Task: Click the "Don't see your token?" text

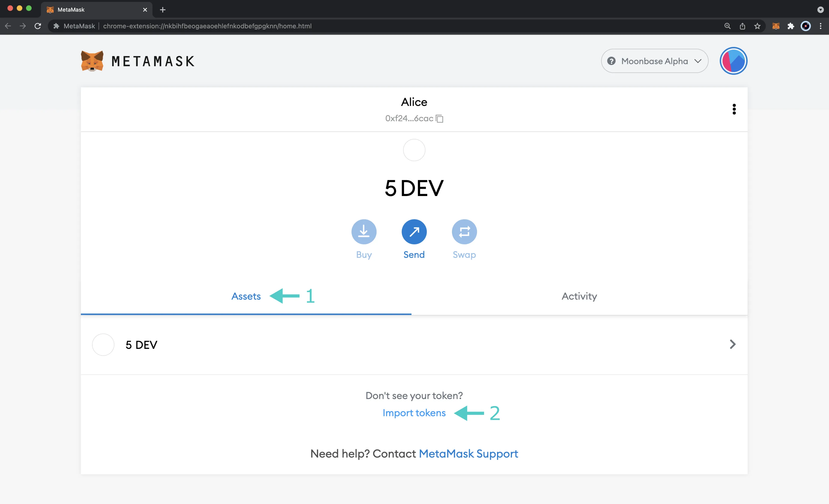Action: [414, 395]
